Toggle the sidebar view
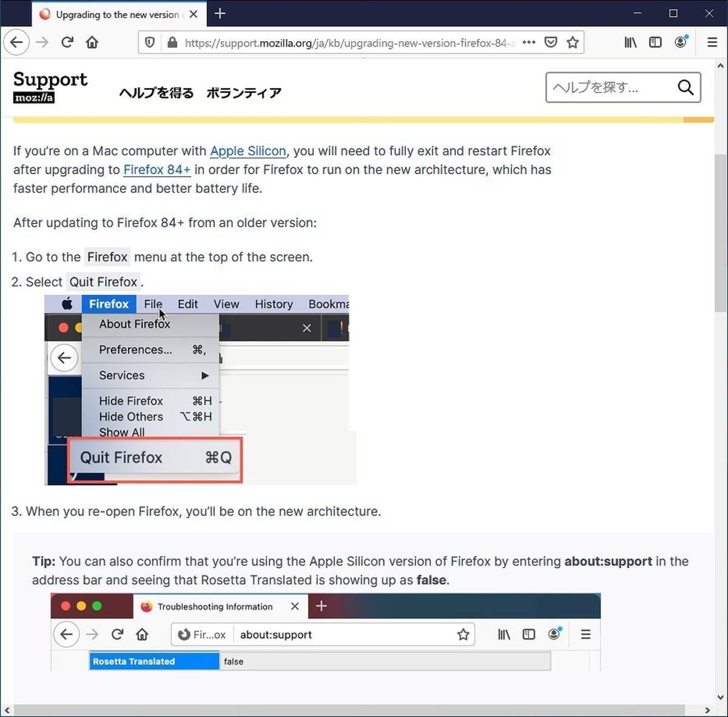The height and width of the screenshot is (717, 728). [x=655, y=42]
